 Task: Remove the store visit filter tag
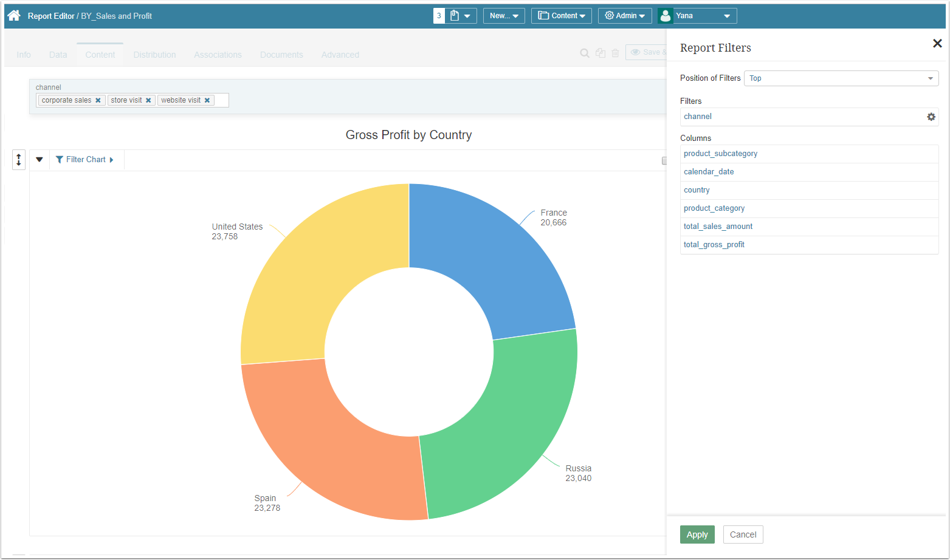click(148, 100)
